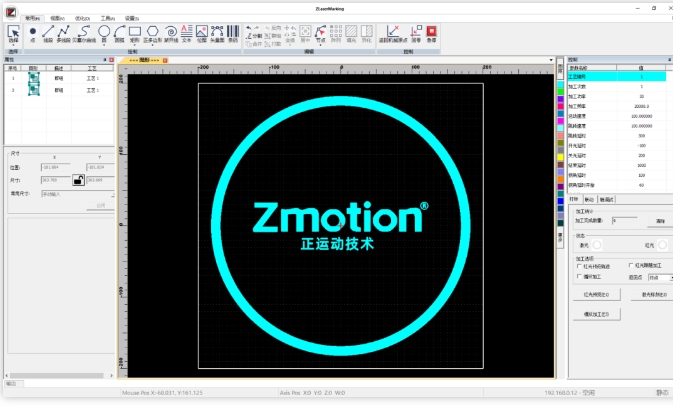Insert text with the 文本 tool
Viewport: 678px width, 409px height.
(x=186, y=34)
